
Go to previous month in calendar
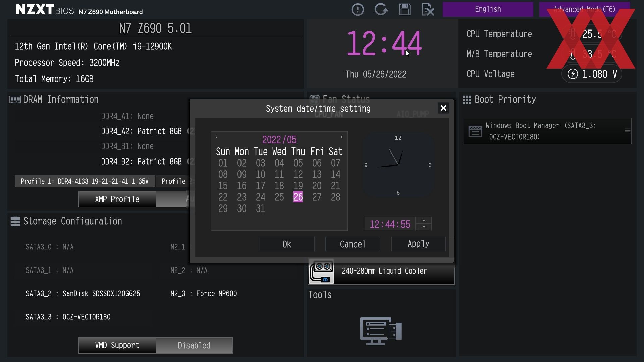tap(217, 137)
